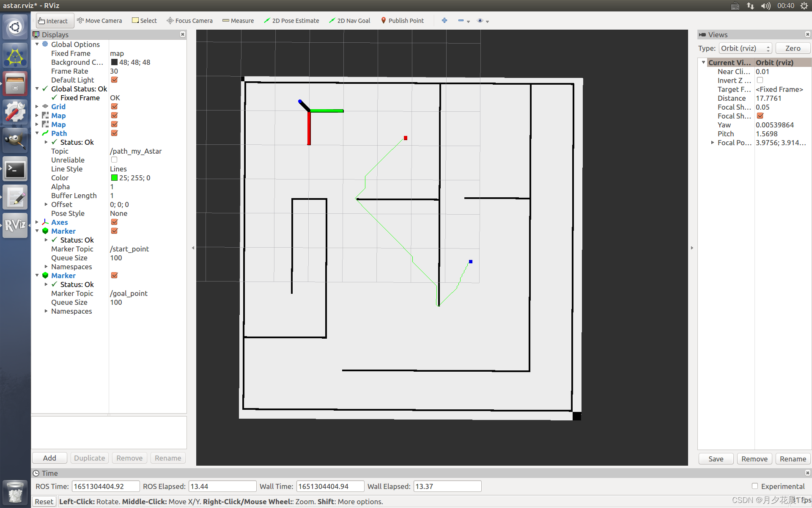Click the blue plus add-tool icon

[x=444, y=20]
